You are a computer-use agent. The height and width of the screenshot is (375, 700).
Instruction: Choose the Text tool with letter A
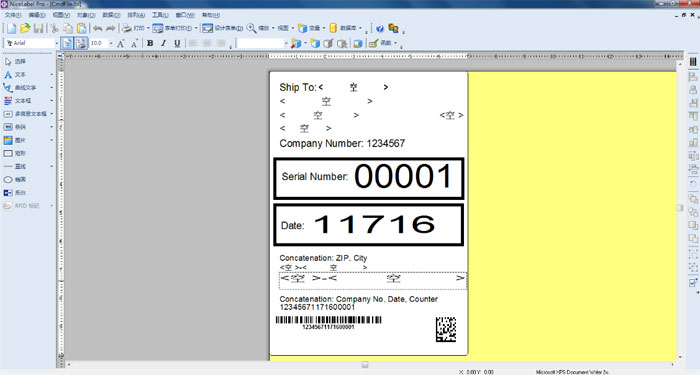[15, 75]
